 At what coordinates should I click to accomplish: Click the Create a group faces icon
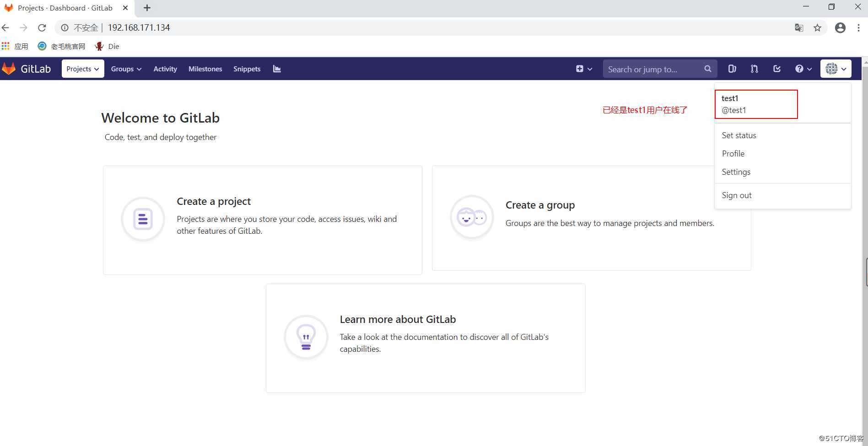click(472, 217)
